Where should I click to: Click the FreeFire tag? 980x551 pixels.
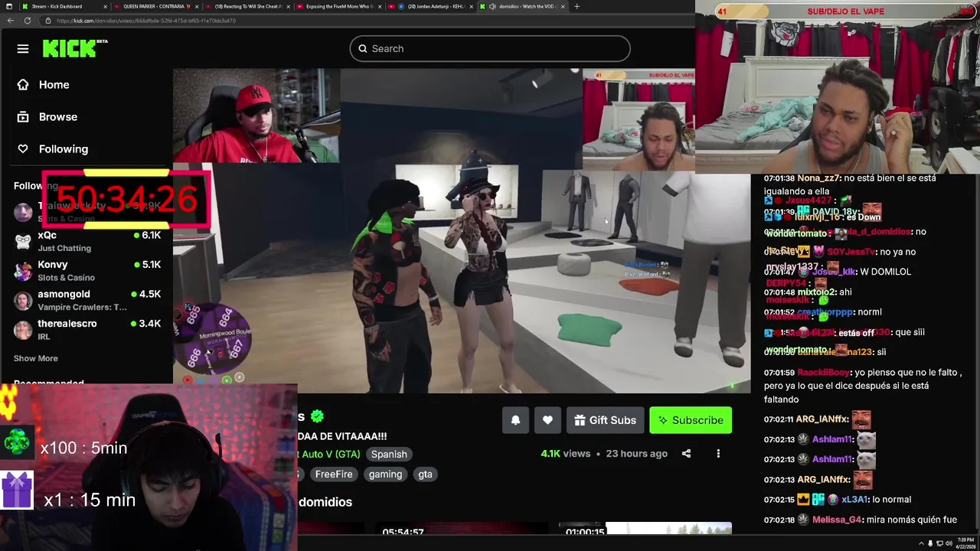[334, 474]
